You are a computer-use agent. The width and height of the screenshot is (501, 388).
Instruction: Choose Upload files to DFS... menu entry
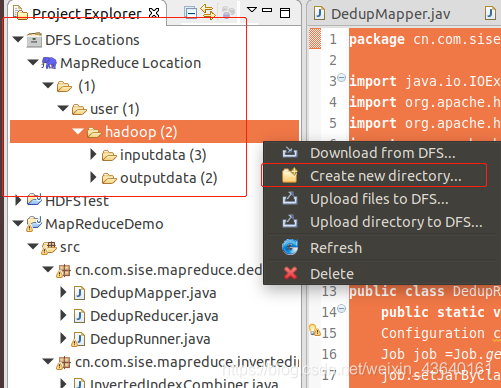[x=379, y=199]
